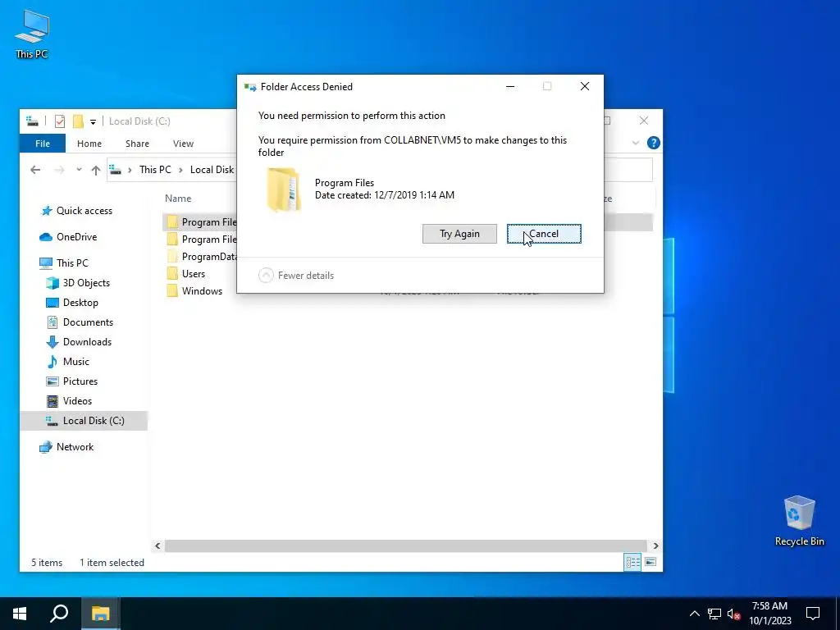Switch to Large icons view layout icon
840x630 pixels.
tap(651, 563)
